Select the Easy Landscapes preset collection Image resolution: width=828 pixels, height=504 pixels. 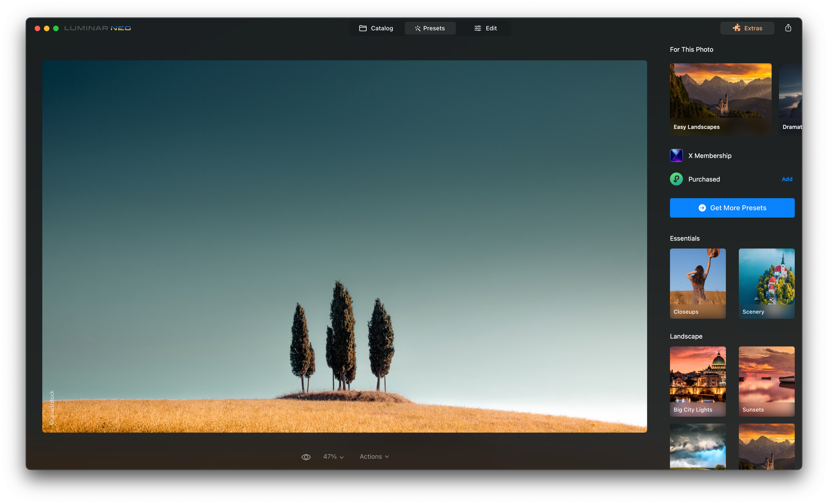point(720,99)
